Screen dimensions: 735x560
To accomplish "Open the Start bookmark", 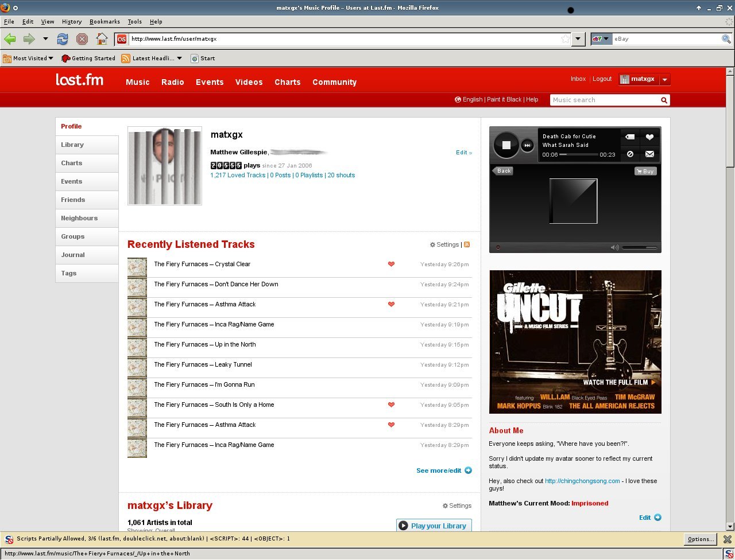I will coord(203,58).
